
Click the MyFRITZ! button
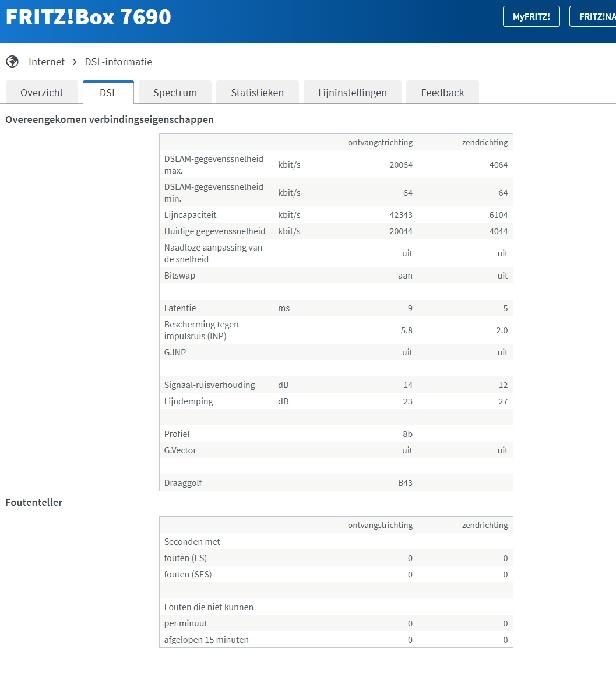coord(531,17)
